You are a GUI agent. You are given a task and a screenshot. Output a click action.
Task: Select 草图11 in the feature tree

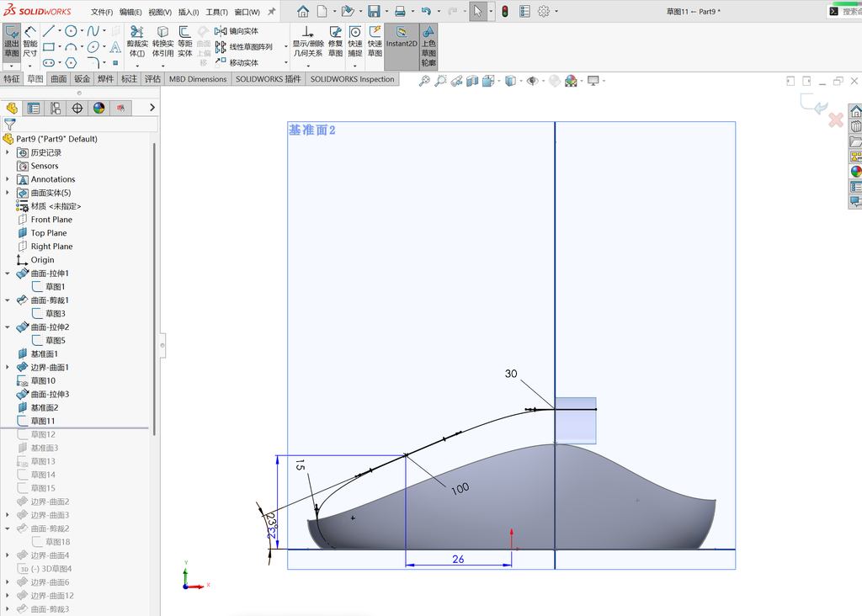pyautogui.click(x=42, y=421)
